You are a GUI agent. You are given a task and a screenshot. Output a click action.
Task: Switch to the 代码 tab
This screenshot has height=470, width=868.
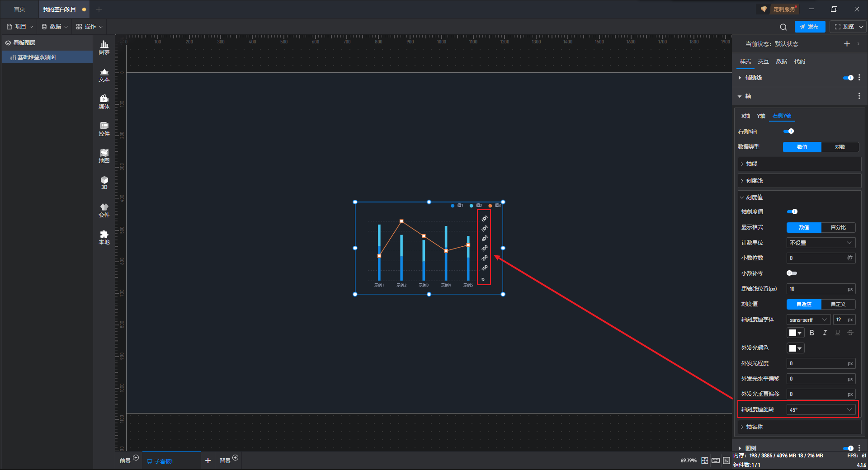pos(800,61)
